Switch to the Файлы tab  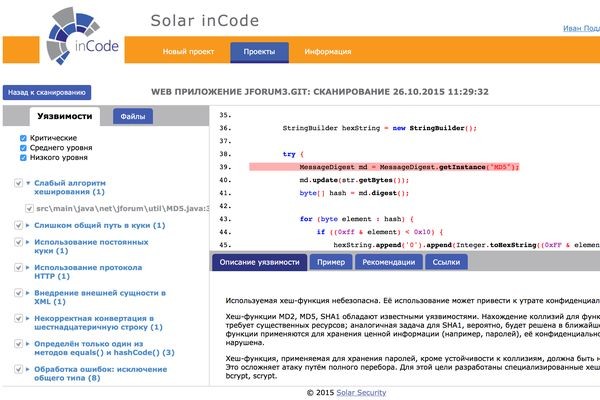coord(133,116)
